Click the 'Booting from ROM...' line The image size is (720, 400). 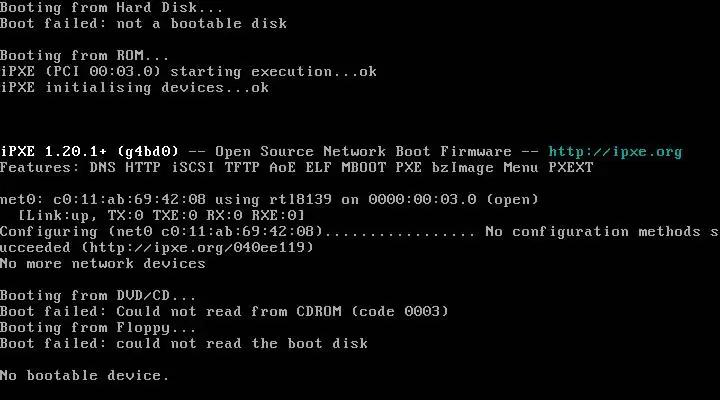tap(84, 56)
